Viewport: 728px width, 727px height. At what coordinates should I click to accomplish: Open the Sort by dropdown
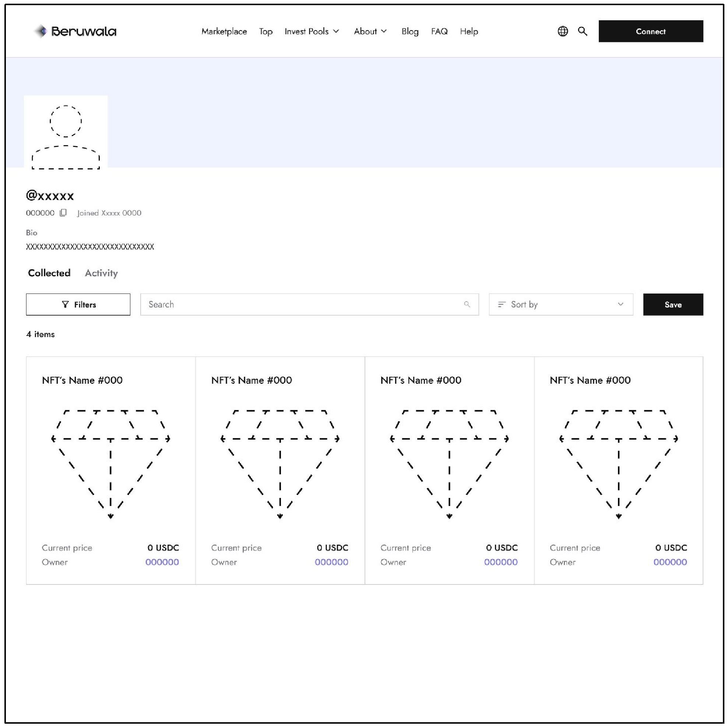[x=561, y=304]
